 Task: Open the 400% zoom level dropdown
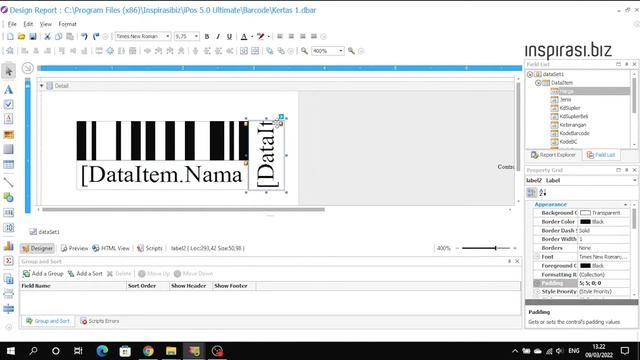point(340,51)
